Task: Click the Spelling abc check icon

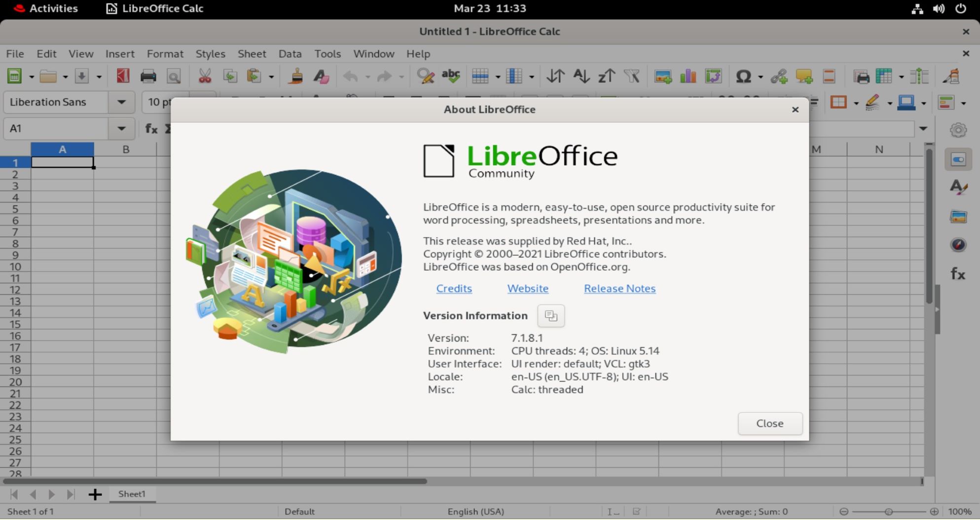Action: coord(451,76)
